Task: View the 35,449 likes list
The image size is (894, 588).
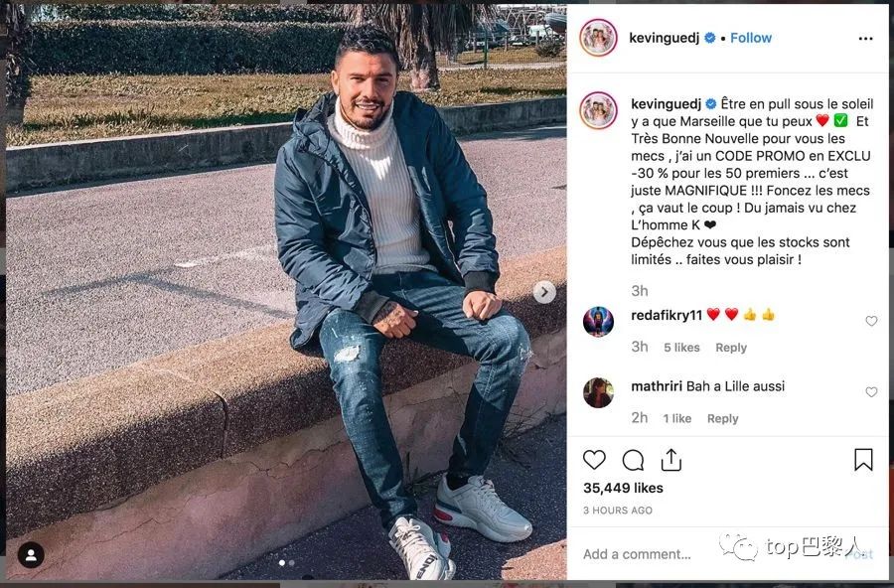Action: tap(623, 489)
